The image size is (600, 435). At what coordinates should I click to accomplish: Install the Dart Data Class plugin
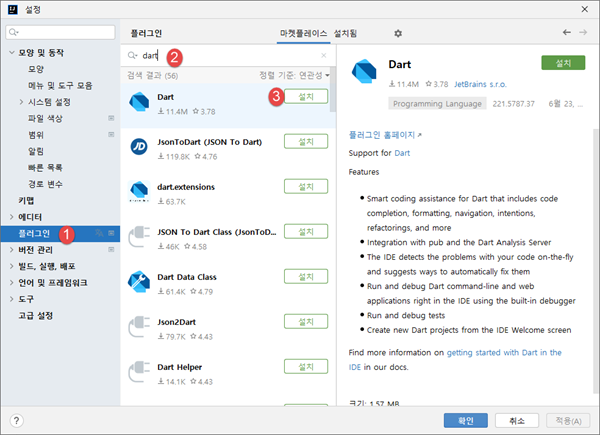[306, 276]
